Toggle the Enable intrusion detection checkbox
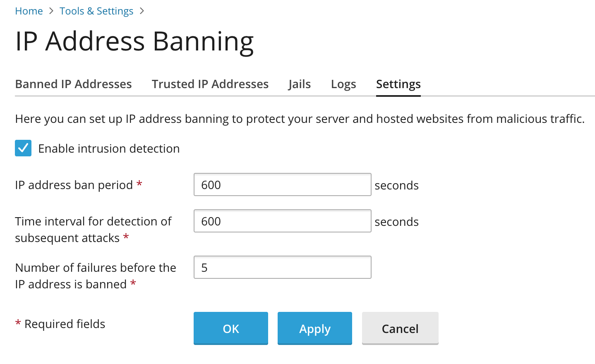Image resolution: width=595 pixels, height=364 pixels. click(23, 148)
